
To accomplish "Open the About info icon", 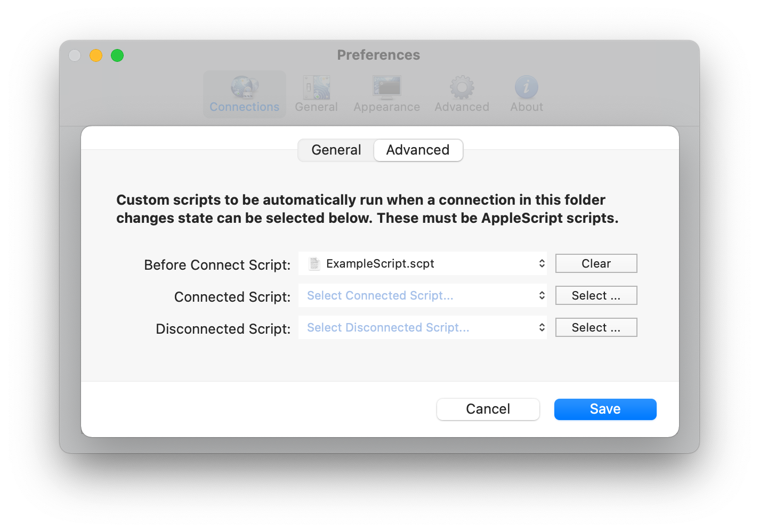I will click(527, 87).
